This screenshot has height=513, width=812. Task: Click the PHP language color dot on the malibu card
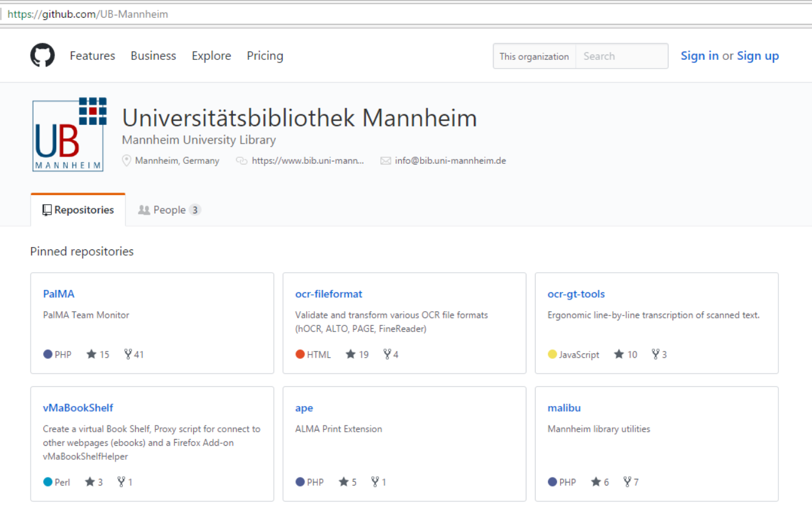point(552,482)
